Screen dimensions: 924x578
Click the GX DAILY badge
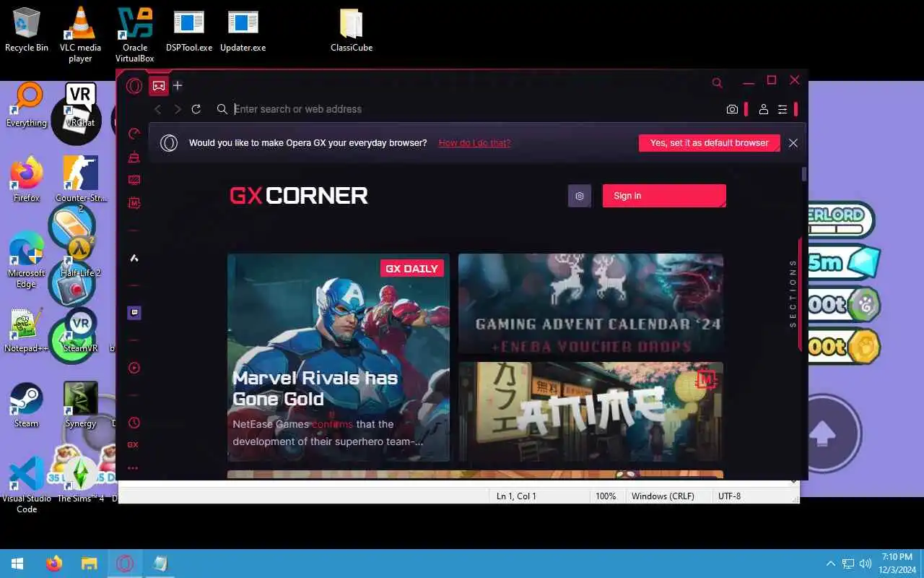411,269
